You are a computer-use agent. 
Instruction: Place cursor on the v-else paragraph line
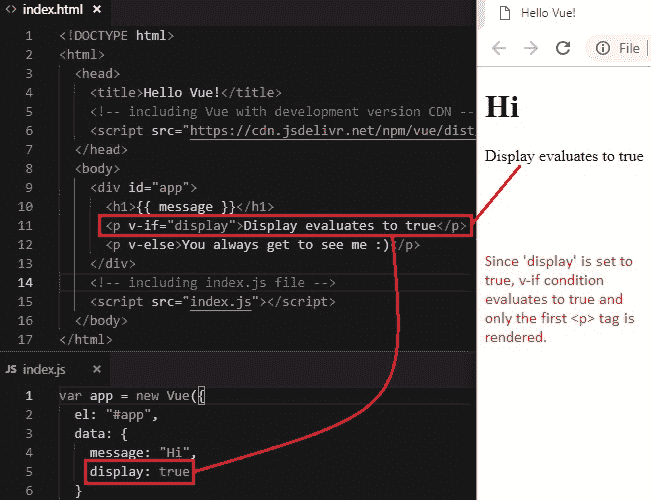(x=262, y=245)
